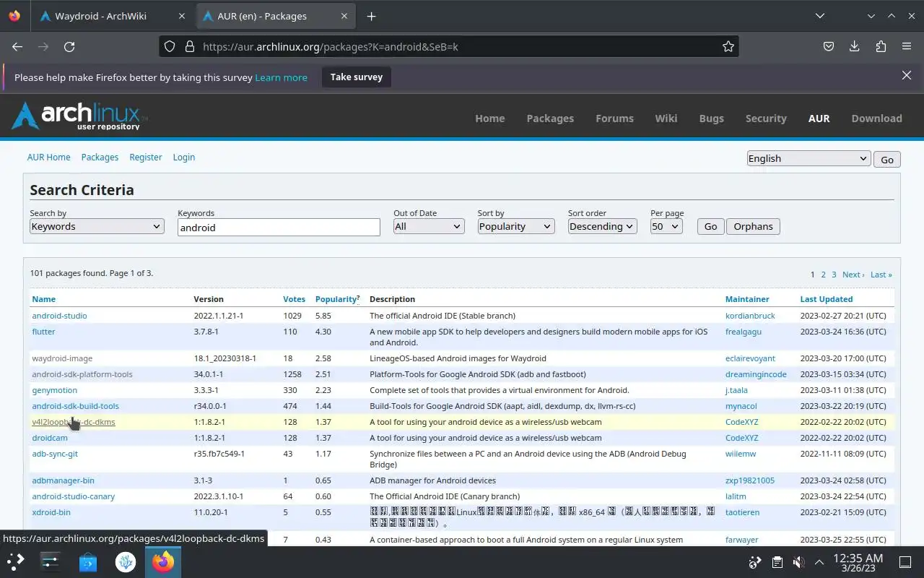Click the Take survey button
The width and height of the screenshot is (924, 578).
pyautogui.click(x=357, y=77)
